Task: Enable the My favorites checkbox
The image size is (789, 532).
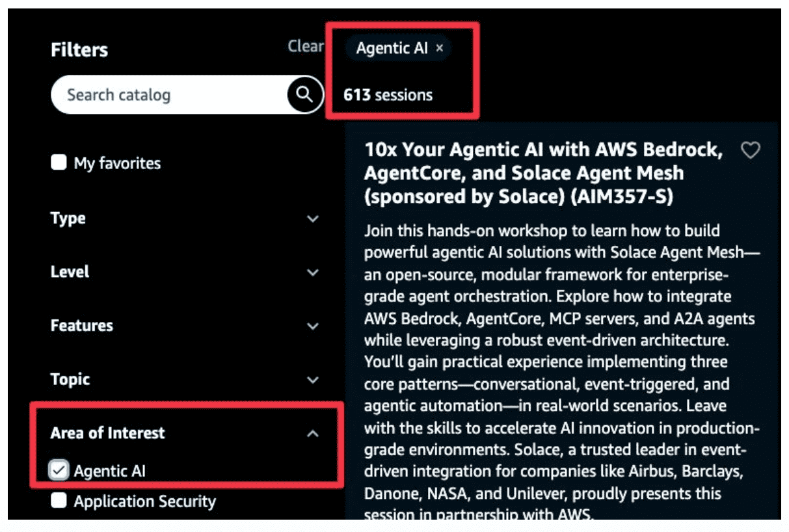Action: [x=59, y=163]
